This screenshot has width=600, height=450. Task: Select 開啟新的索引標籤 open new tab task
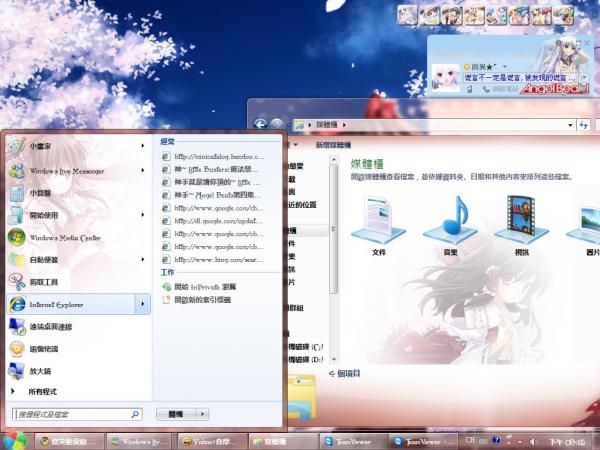[197, 300]
